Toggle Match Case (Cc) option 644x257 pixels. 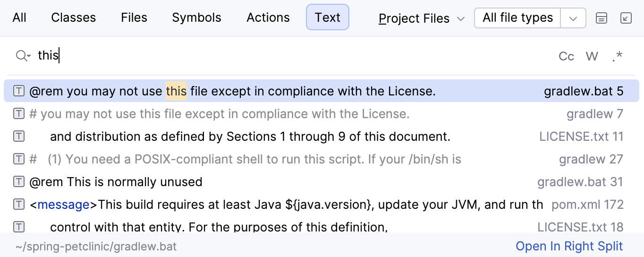566,56
